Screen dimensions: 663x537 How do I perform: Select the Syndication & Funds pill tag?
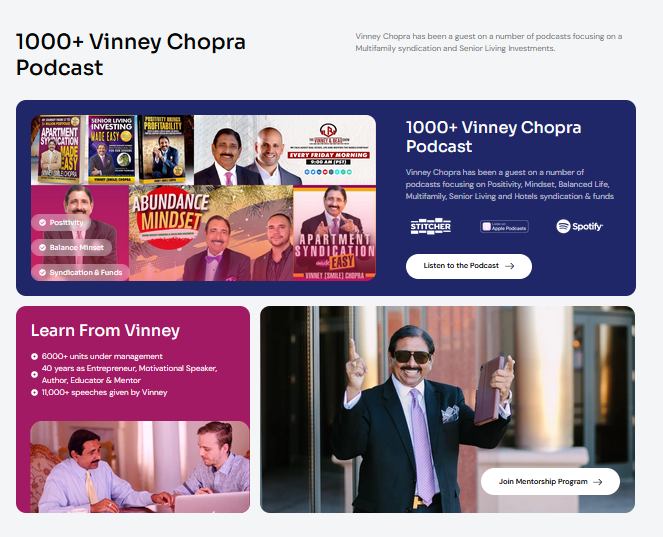pos(80,272)
